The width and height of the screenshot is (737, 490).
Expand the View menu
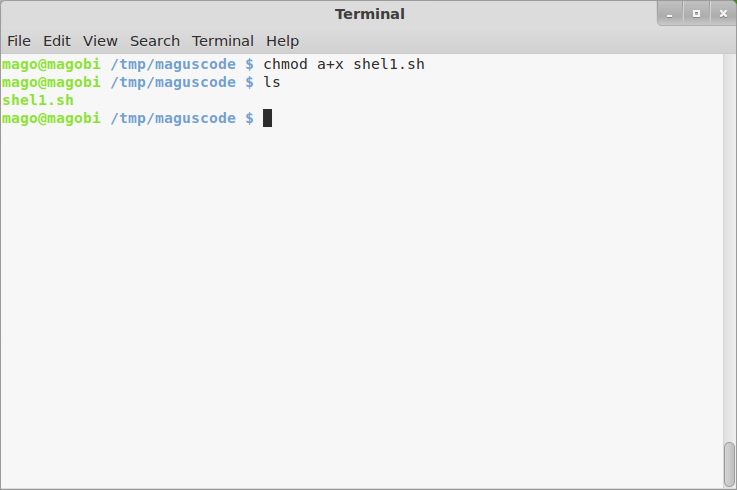point(100,41)
